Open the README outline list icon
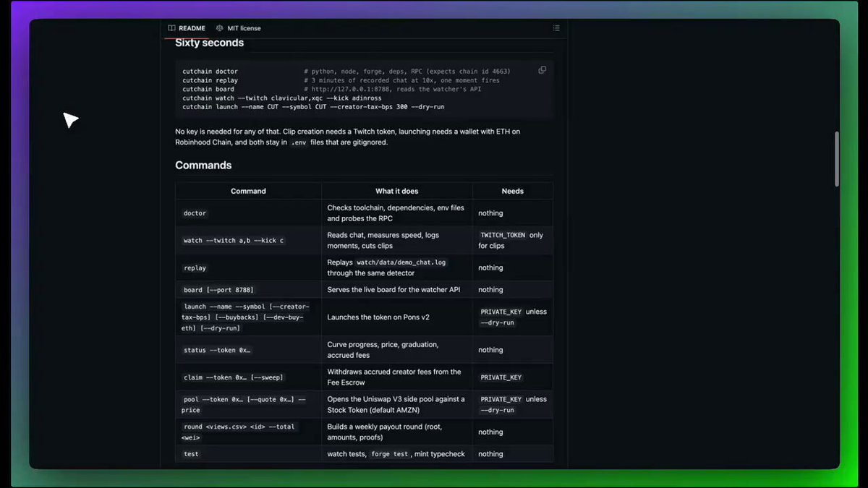The height and width of the screenshot is (488, 868). (x=556, y=28)
